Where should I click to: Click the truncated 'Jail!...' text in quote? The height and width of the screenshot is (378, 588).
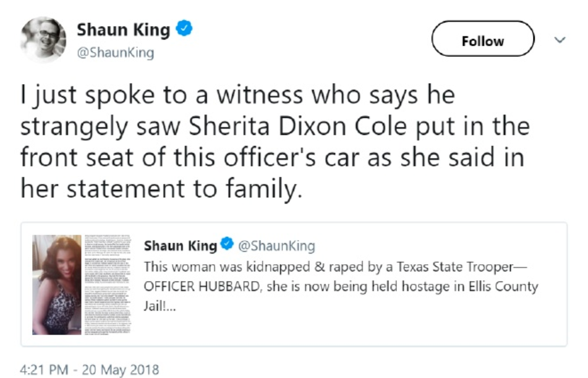point(160,306)
